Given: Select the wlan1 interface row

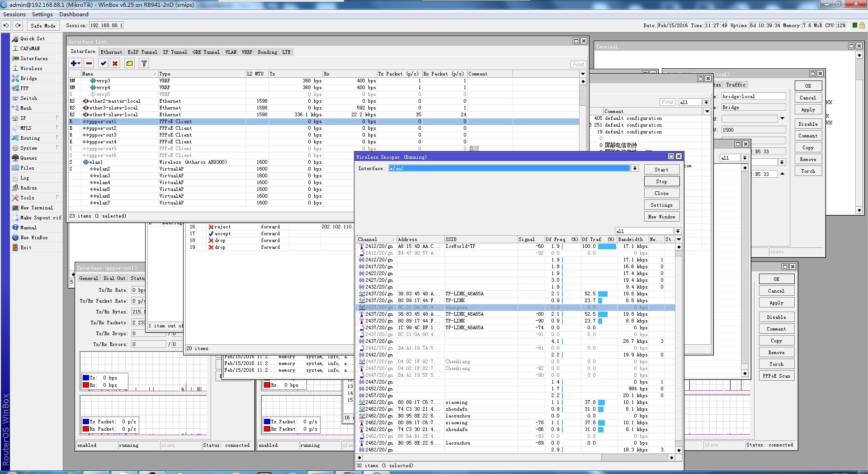Looking at the screenshot, I should point(211,162).
